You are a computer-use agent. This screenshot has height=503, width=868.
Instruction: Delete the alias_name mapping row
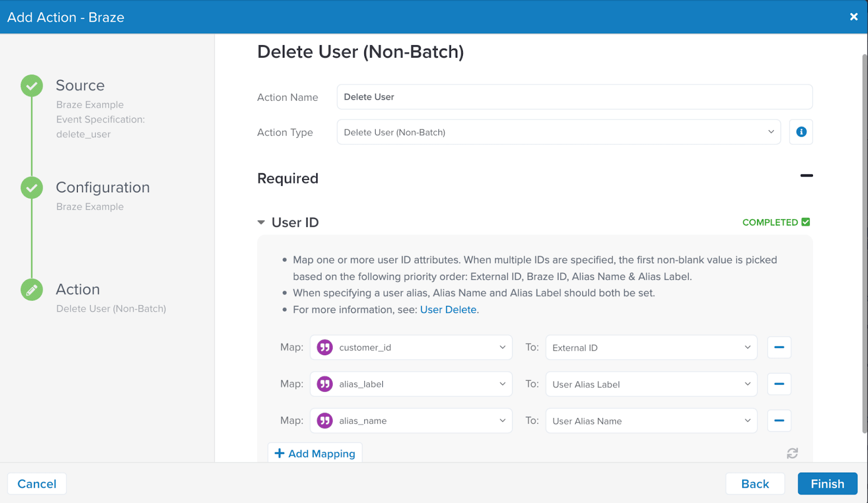779,421
